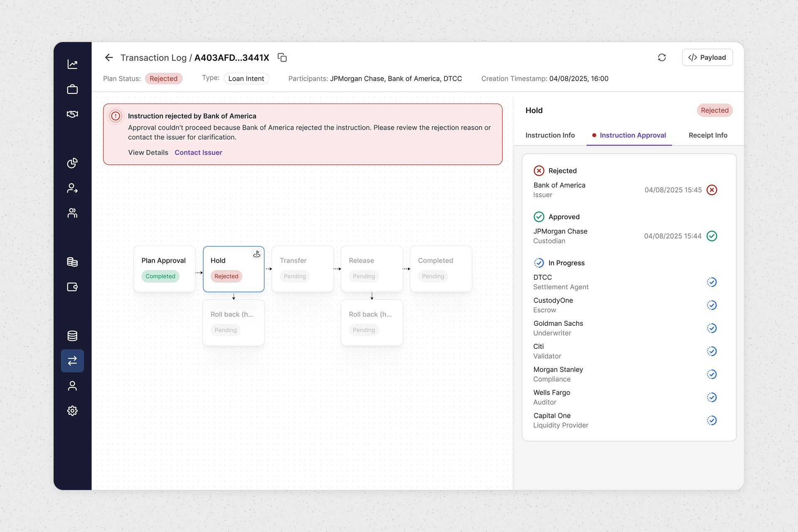The width and height of the screenshot is (798, 532).
Task: Open the briefcase portfolio sidebar icon
Action: pos(72,89)
